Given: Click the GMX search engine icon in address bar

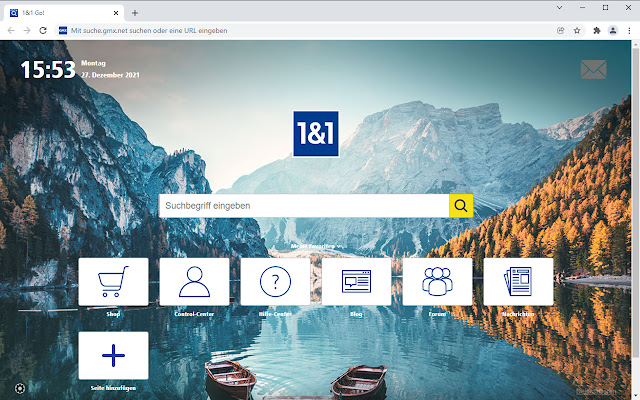Looking at the screenshot, I should pos(63,31).
